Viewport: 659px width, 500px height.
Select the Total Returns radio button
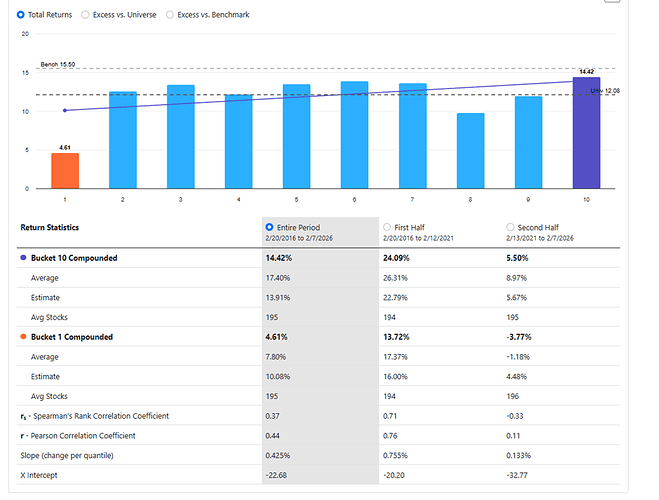point(22,15)
